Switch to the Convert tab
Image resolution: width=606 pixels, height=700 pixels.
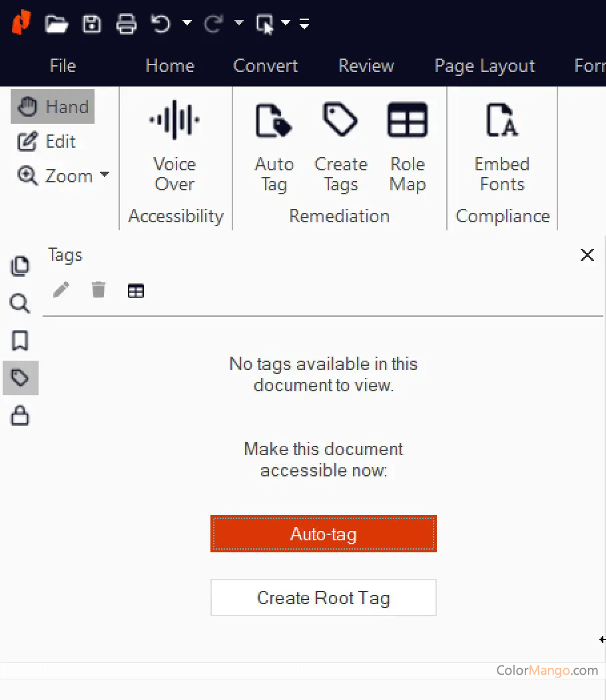pos(265,65)
